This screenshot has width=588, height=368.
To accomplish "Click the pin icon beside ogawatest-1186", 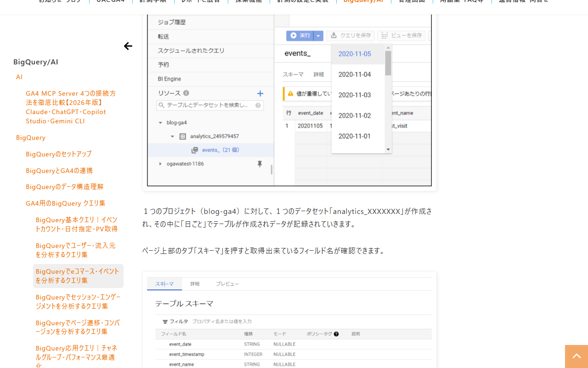I will coord(260,164).
